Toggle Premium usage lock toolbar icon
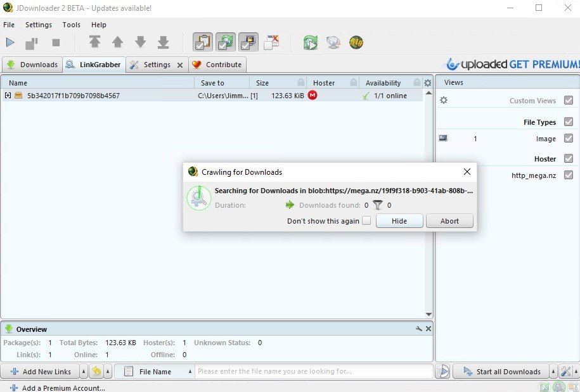The height and width of the screenshot is (392, 580). pos(248,42)
